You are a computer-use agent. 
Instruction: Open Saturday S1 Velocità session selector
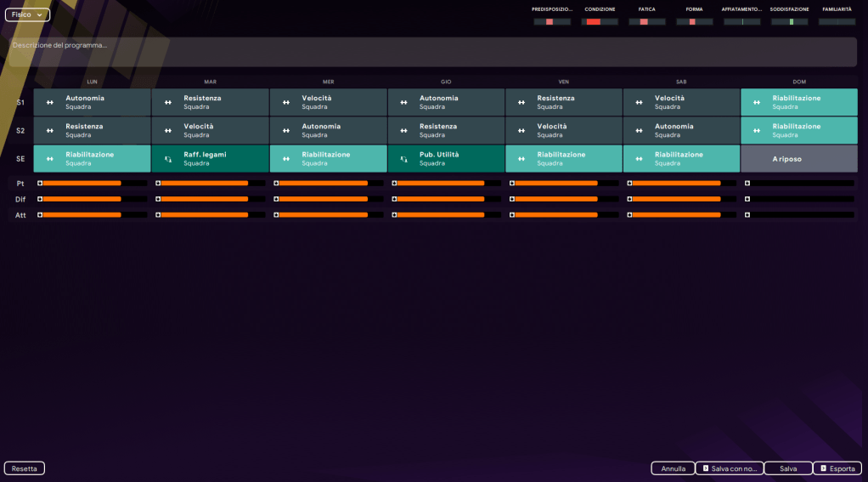click(x=681, y=103)
